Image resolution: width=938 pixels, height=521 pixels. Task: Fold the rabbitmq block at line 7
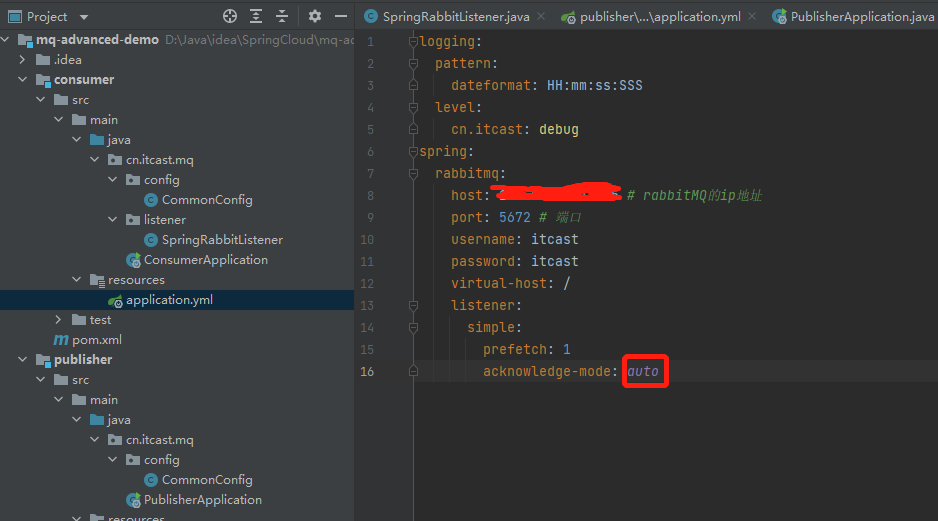[413, 173]
